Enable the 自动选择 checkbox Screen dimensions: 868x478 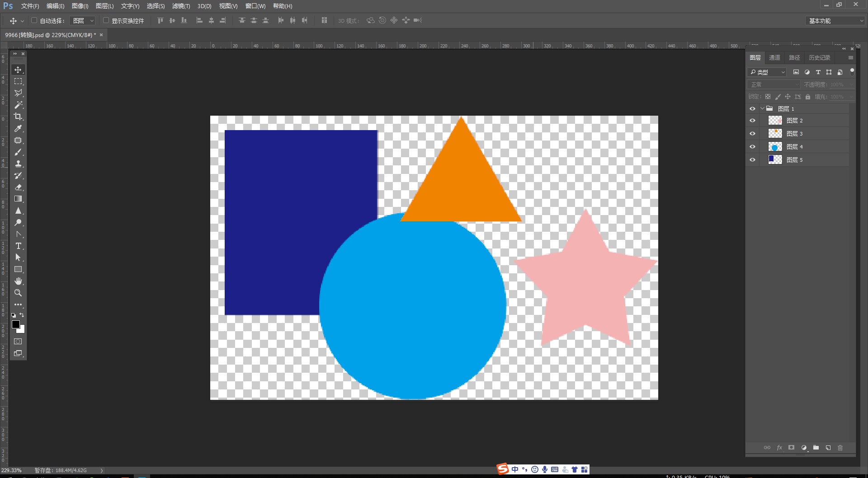(x=34, y=20)
